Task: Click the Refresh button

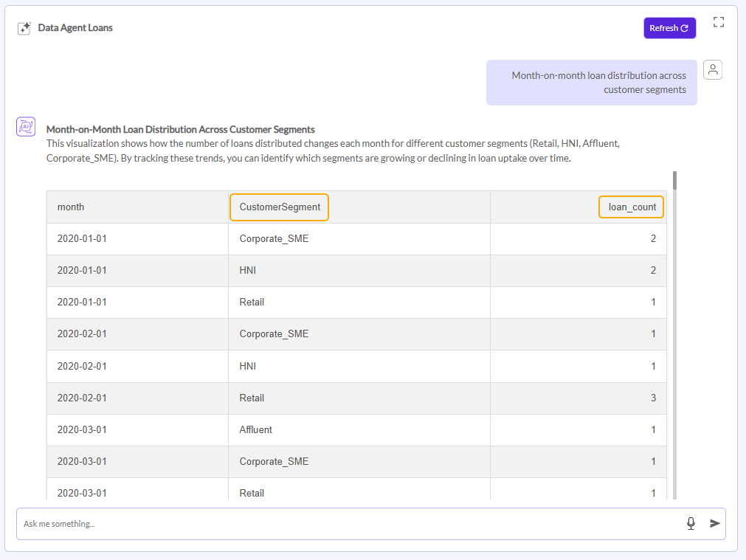Action: (669, 28)
